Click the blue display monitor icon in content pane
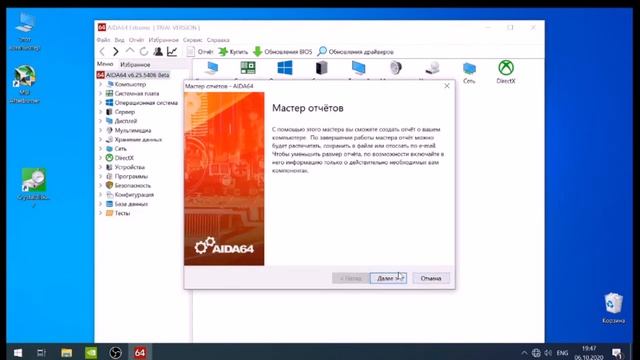Viewport: 640px width, 360px height. click(x=358, y=68)
